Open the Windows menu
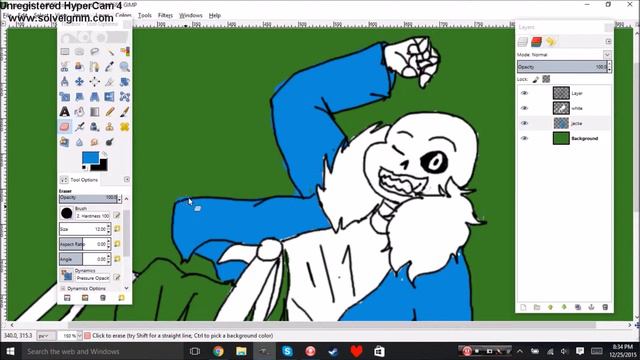 [x=191, y=15]
